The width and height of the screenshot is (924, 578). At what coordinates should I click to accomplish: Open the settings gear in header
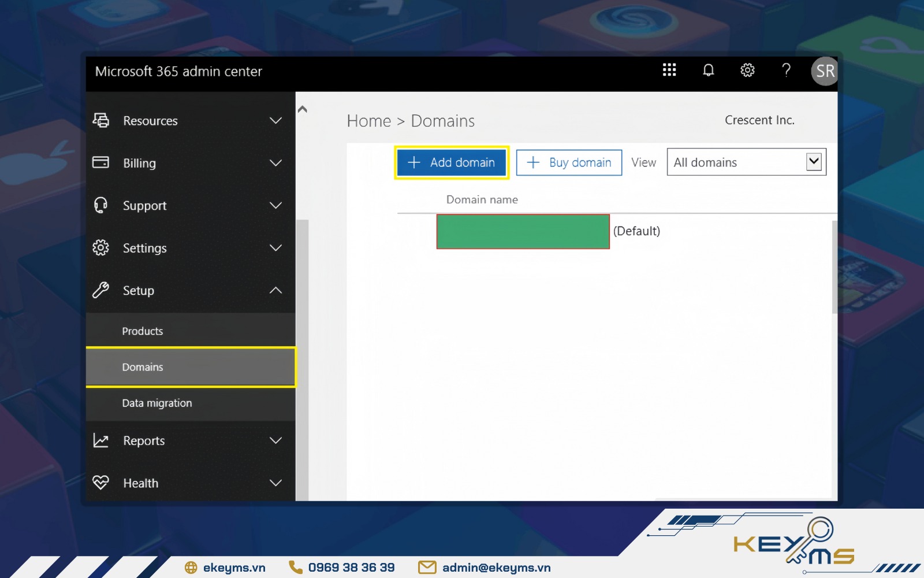pyautogui.click(x=747, y=70)
